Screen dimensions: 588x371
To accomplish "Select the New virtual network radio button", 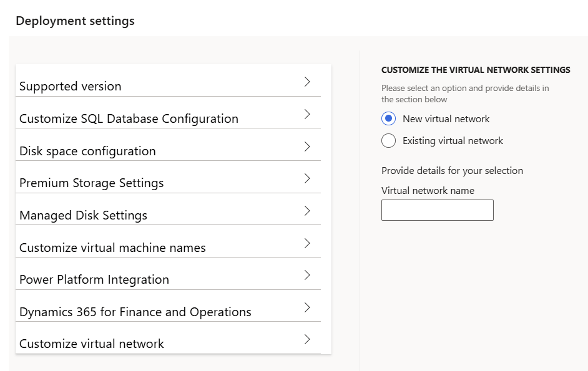I will click(x=388, y=119).
